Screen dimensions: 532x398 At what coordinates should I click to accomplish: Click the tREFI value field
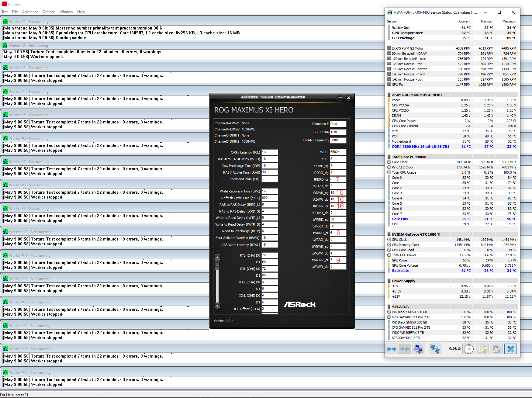coord(338,152)
